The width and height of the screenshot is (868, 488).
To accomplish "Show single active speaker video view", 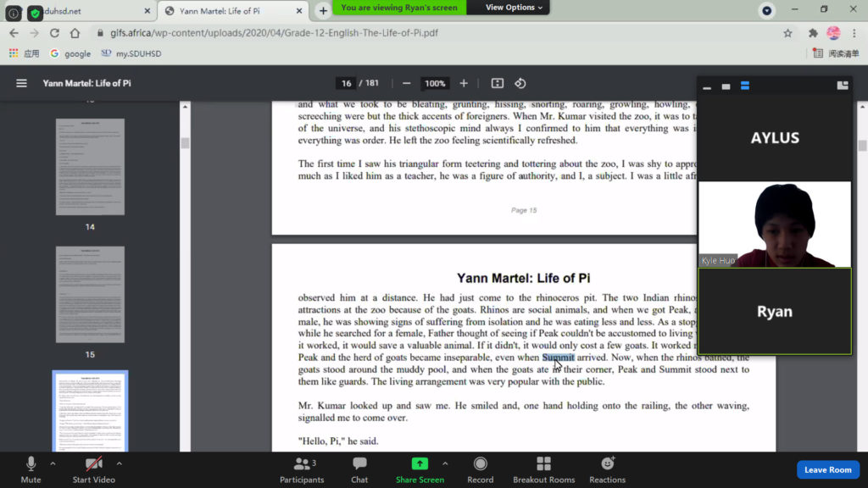I will point(726,86).
